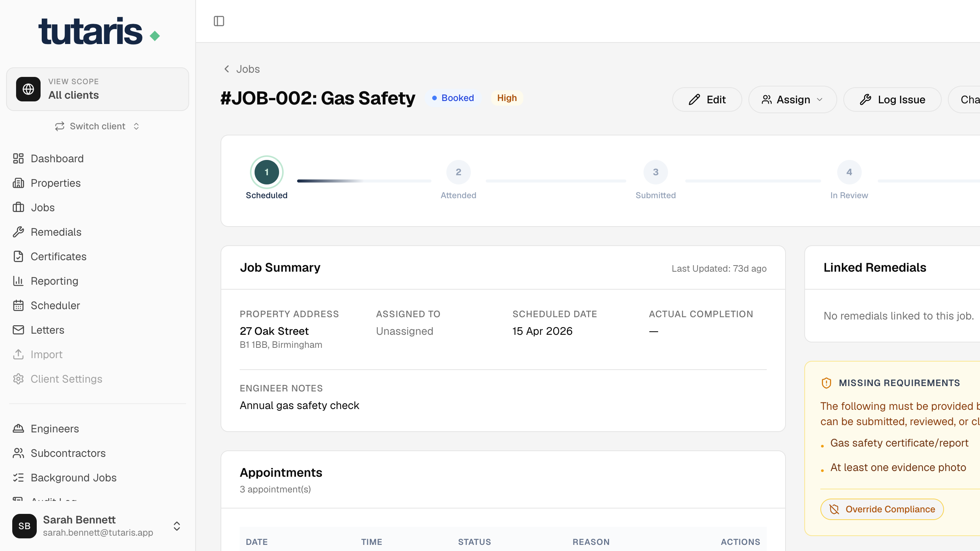
Task: Click the pencil icon on Edit
Action: click(x=694, y=99)
